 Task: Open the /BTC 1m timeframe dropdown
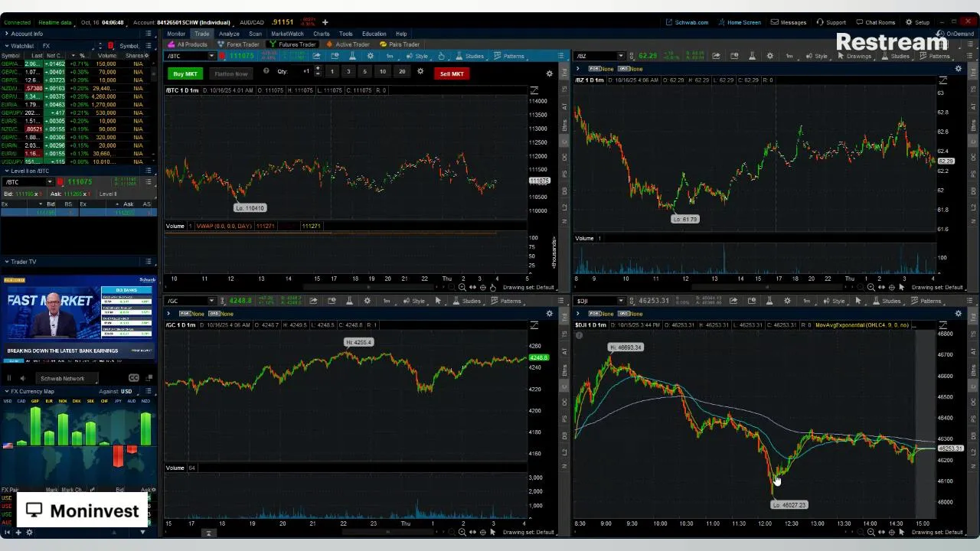[392, 56]
